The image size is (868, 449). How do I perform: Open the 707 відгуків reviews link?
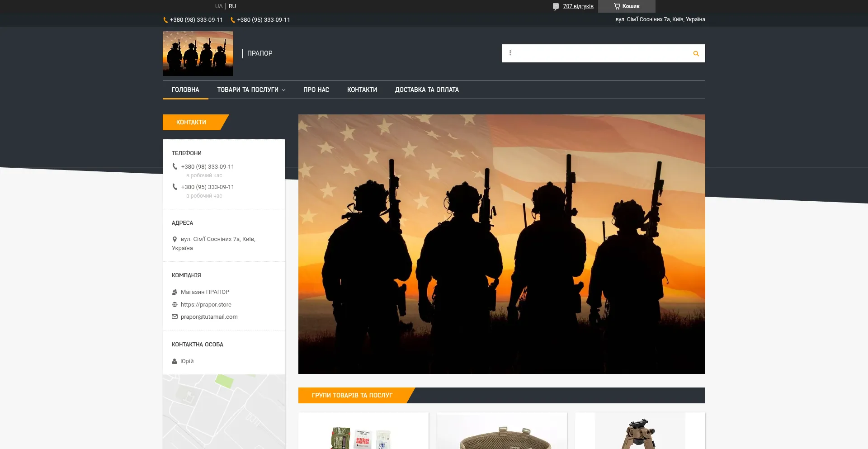coord(578,6)
